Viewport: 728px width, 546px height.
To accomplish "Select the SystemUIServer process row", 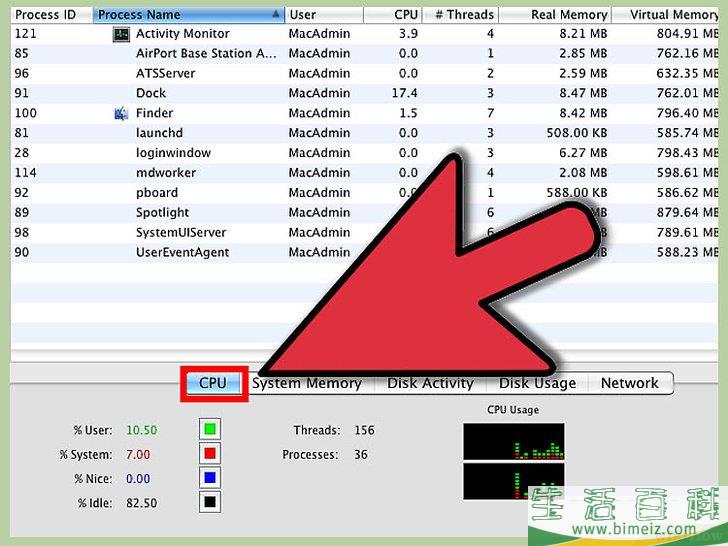I will [364, 233].
